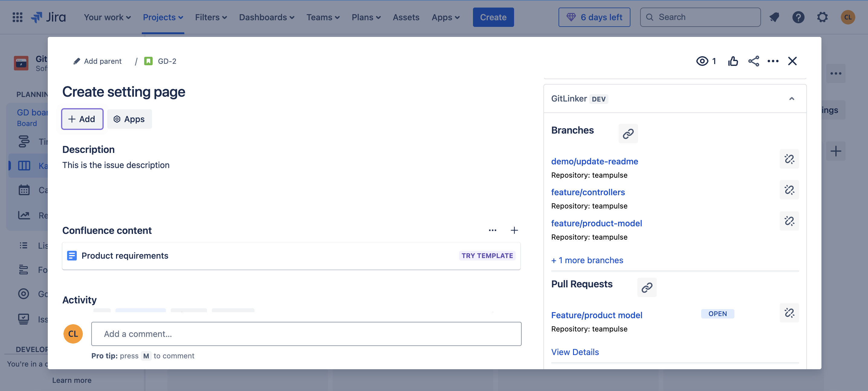Screen dimensions: 868x391
Task: Copy the Pull Requests link icon
Action: tap(647, 287)
